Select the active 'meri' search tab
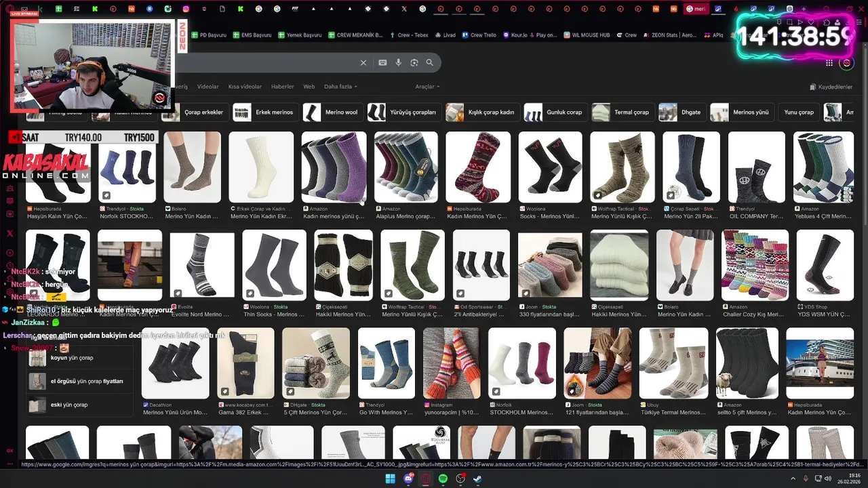This screenshot has height=488, width=868. point(696,9)
